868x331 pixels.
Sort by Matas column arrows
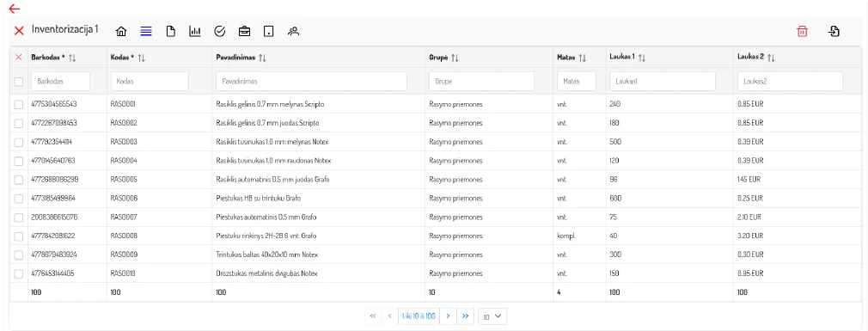(x=583, y=58)
